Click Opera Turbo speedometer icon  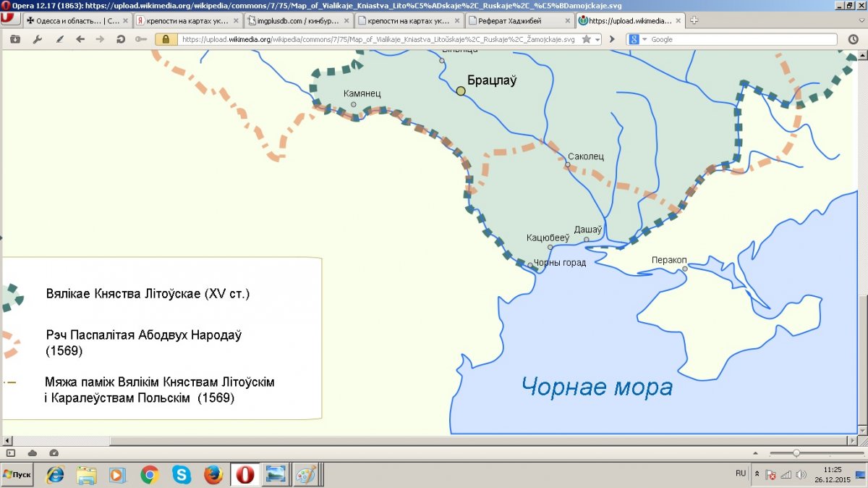click(54, 453)
